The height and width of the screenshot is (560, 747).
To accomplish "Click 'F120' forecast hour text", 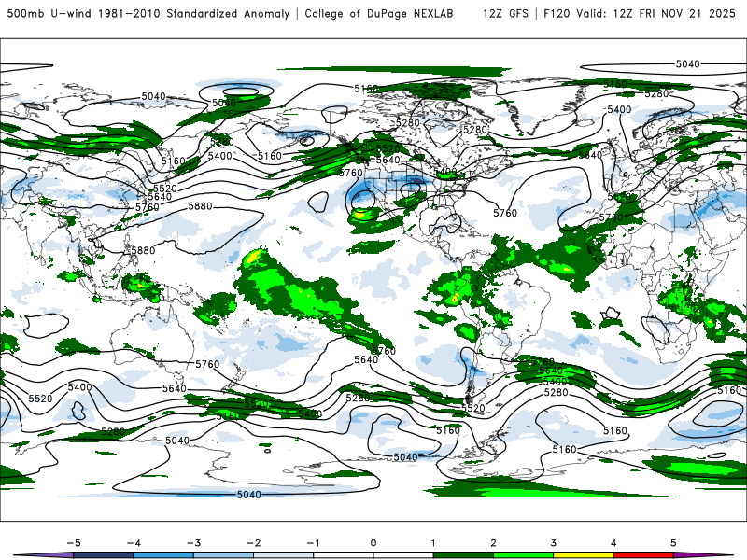I will [557, 13].
